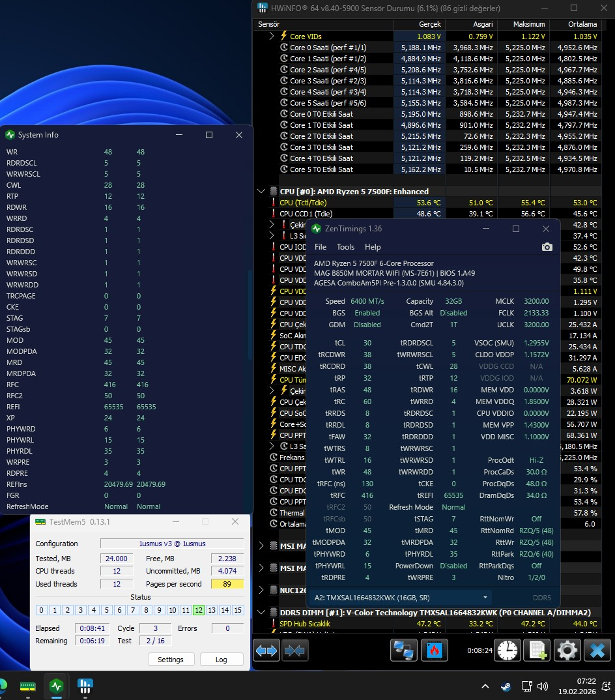This screenshot has width=615, height=700.
Task: Expand second MSI MA sensor group
Action: coord(261,568)
